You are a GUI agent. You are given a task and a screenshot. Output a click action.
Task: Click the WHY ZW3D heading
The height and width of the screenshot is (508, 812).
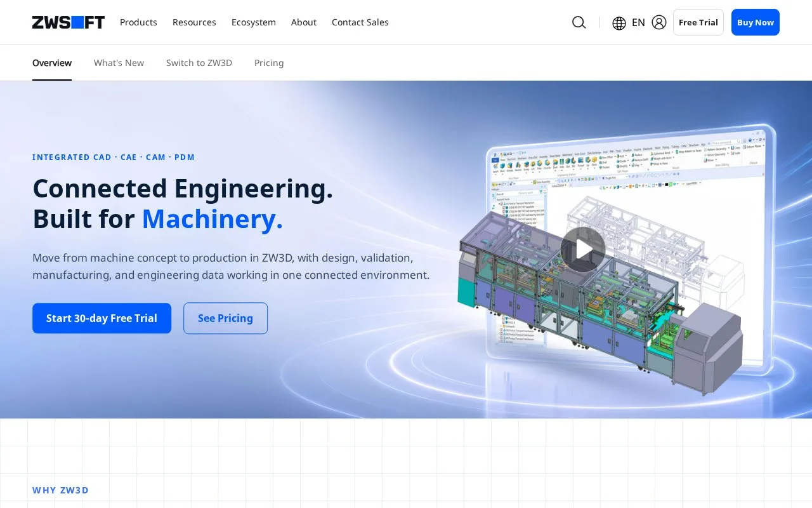61,490
